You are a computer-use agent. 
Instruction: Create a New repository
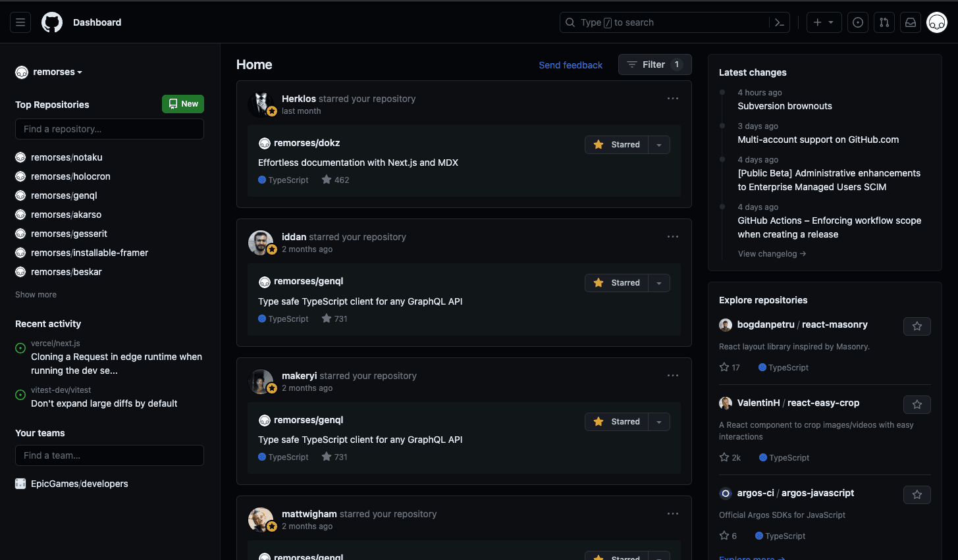[x=183, y=104]
